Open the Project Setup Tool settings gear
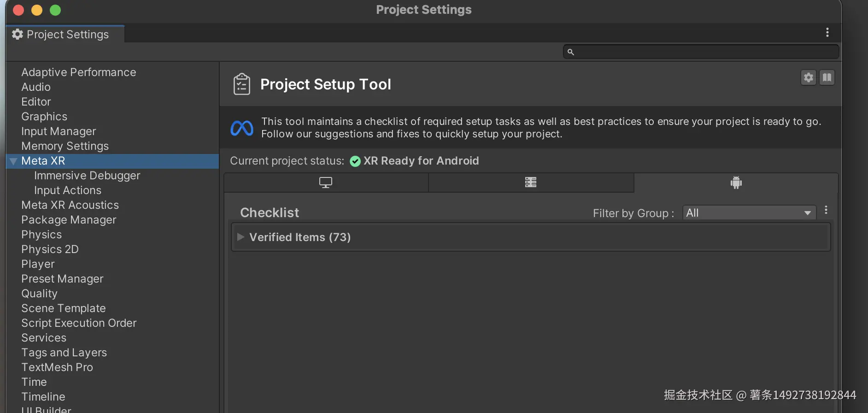The image size is (868, 413). pyautogui.click(x=809, y=77)
